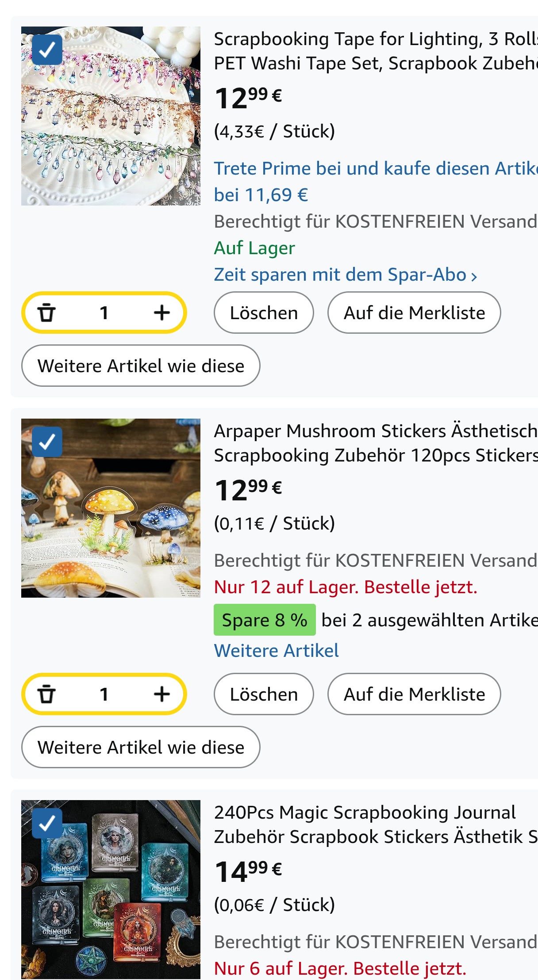Viewport: 538px width, 980px height.
Task: Delete the Mushroom Stickers via Löschen button
Action: click(x=264, y=694)
